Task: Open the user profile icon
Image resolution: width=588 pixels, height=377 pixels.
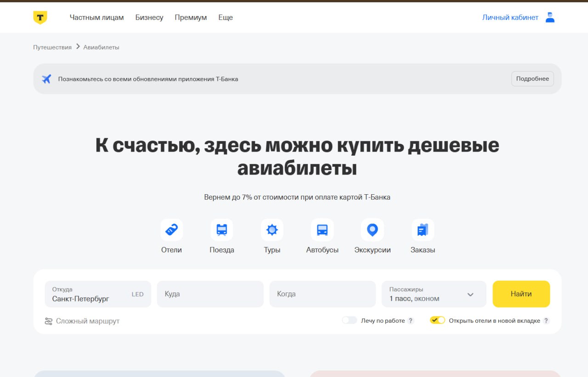Action: coord(550,17)
